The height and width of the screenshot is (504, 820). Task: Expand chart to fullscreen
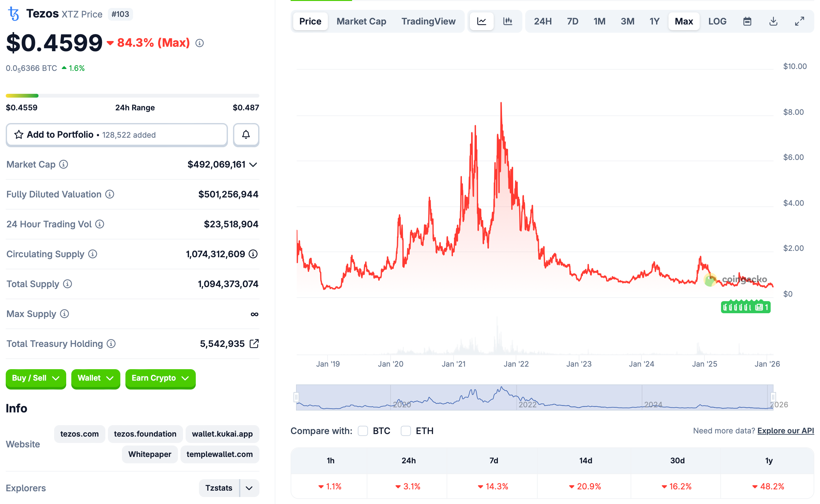(799, 21)
